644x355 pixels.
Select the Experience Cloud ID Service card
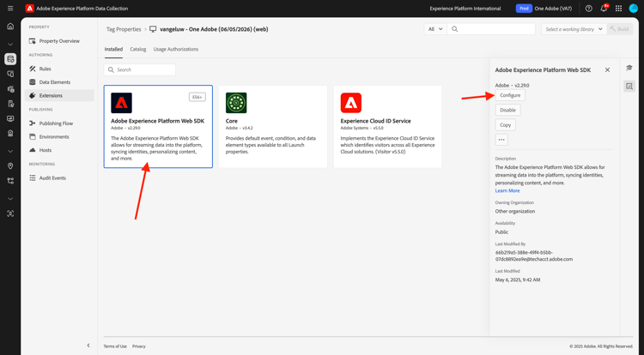tap(388, 127)
